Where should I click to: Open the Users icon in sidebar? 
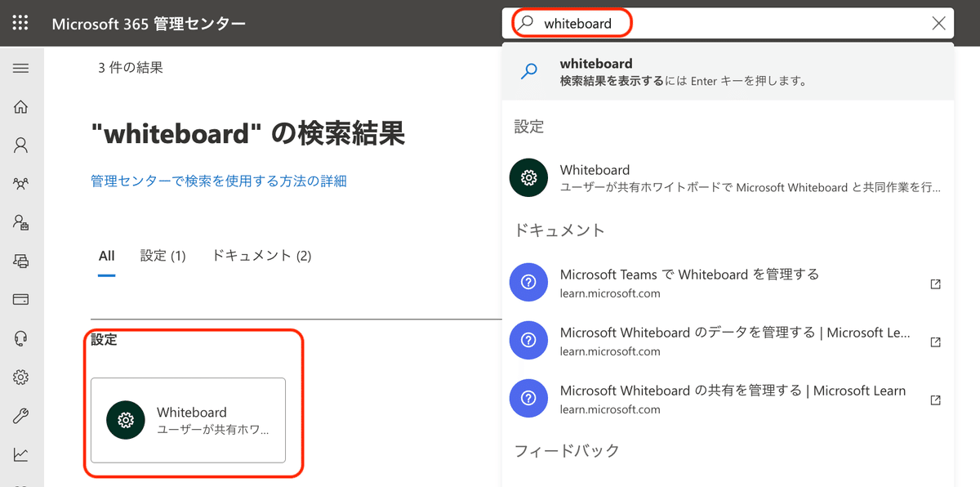[21, 145]
